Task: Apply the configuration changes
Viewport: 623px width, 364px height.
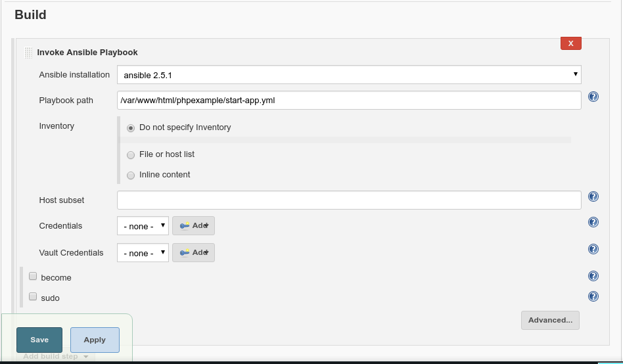Action: 95,340
